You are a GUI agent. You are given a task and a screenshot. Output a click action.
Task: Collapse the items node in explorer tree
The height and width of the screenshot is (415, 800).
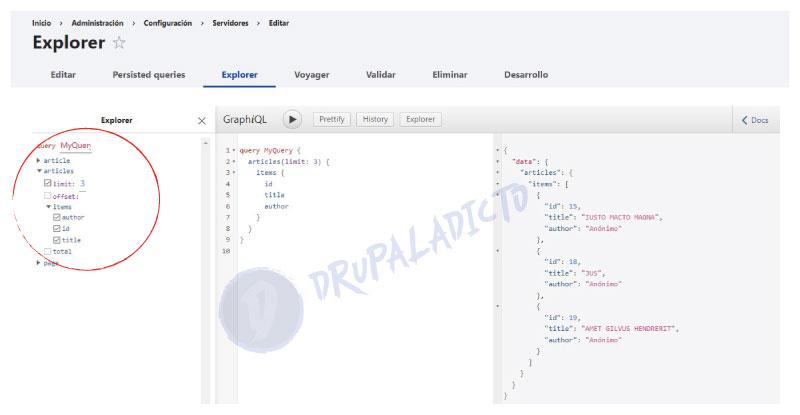click(x=48, y=207)
